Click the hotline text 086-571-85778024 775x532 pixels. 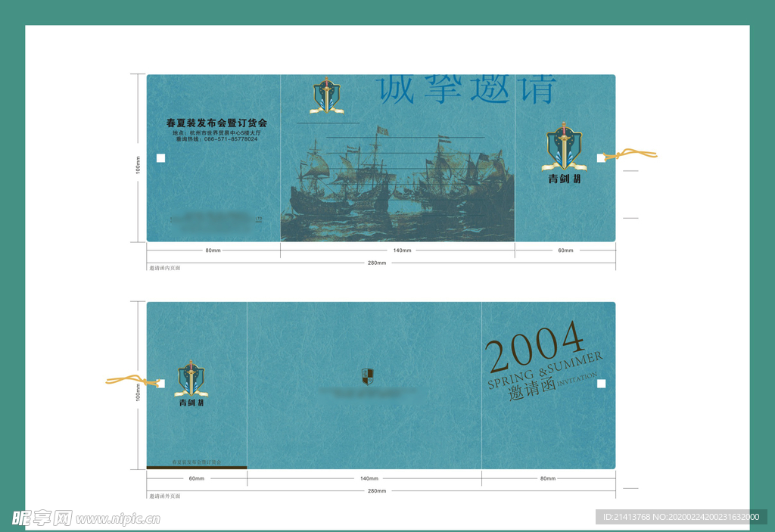231,139
